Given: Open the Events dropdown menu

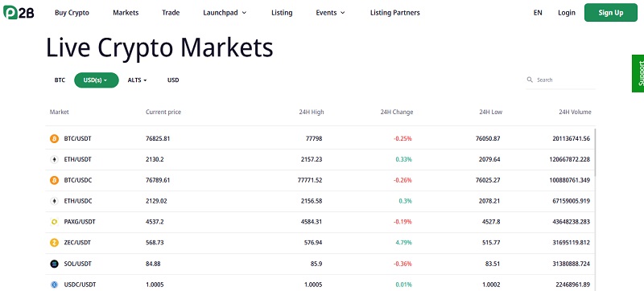Looking at the screenshot, I should [330, 13].
